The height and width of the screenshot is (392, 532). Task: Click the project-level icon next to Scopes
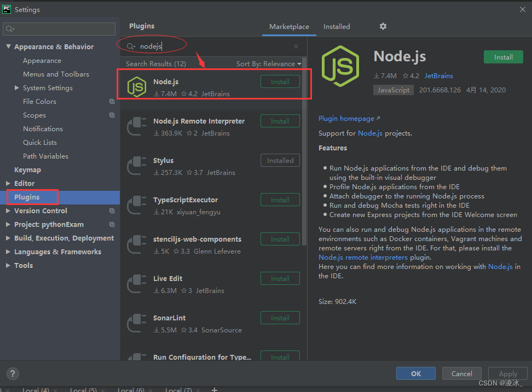click(112, 115)
